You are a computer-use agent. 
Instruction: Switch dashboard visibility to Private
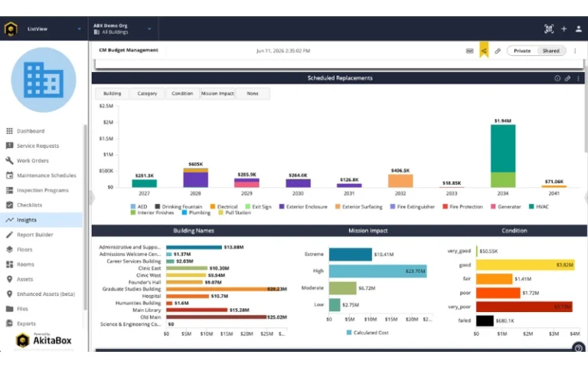[522, 51]
